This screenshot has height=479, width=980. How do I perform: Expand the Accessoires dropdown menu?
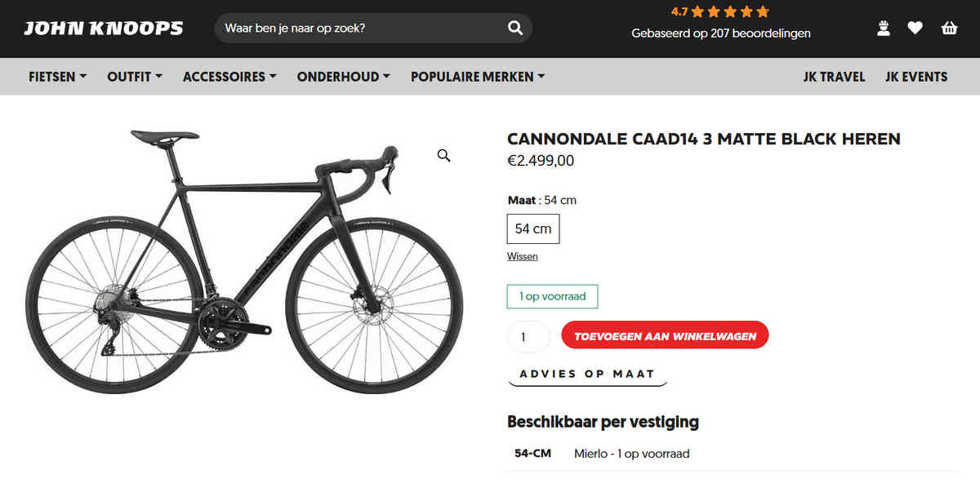point(229,77)
